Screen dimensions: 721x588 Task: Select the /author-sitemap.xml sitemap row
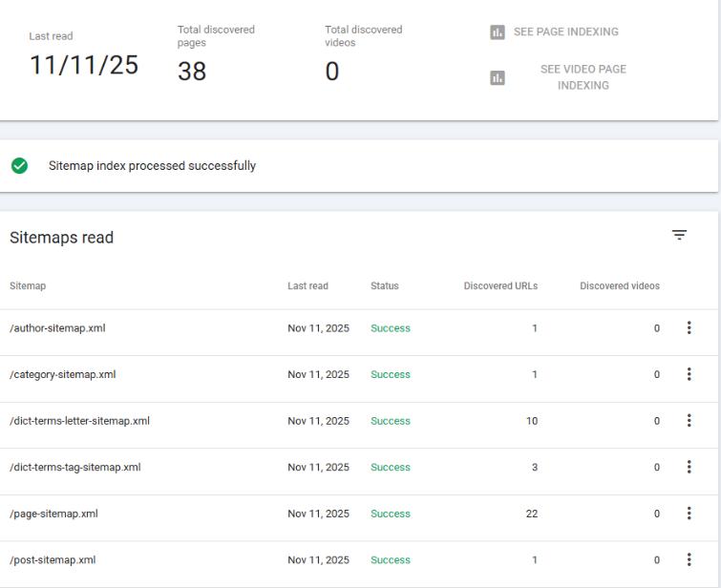(57, 328)
